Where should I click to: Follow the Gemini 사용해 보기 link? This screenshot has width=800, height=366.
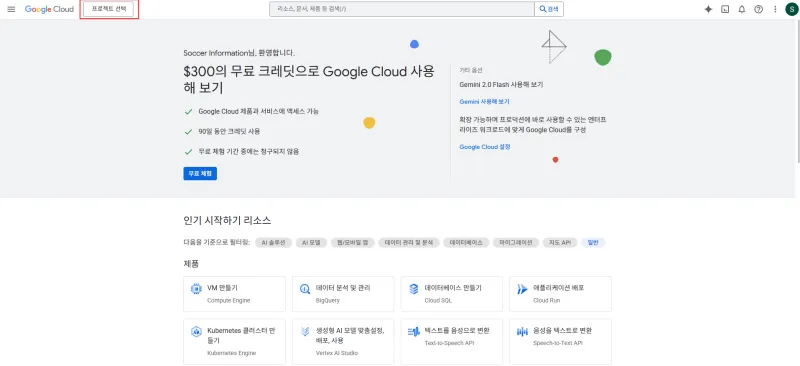coord(484,102)
